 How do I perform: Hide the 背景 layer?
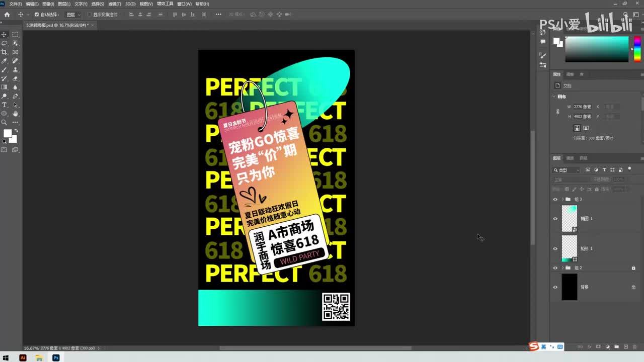coord(555,287)
